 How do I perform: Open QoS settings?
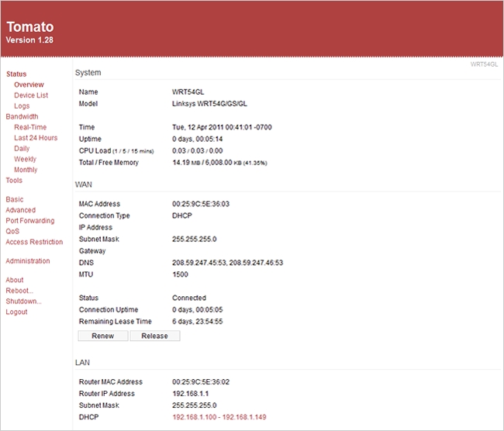[x=12, y=231]
